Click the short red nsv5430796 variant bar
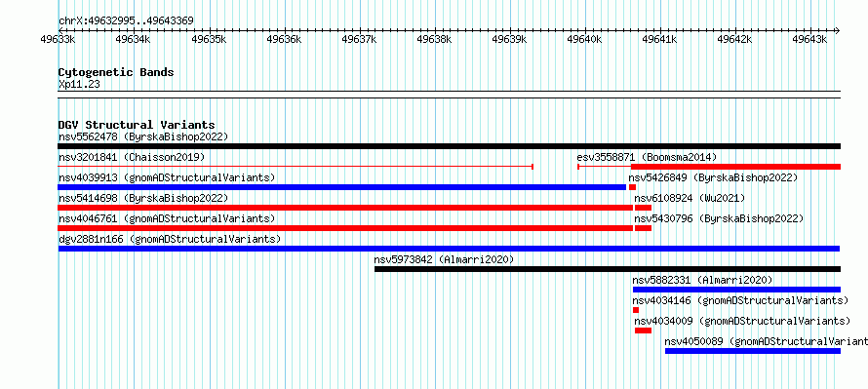 (x=644, y=228)
